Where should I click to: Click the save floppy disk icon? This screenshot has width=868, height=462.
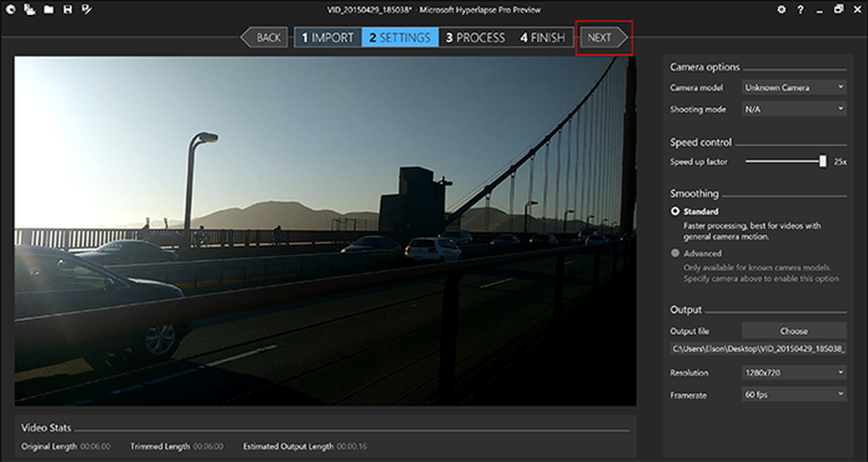coord(68,10)
